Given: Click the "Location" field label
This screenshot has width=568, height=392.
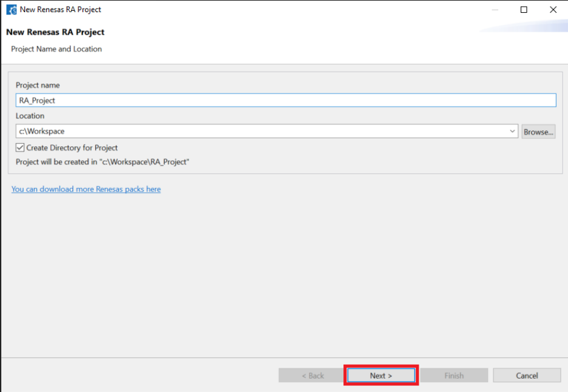Looking at the screenshot, I should 30,116.
